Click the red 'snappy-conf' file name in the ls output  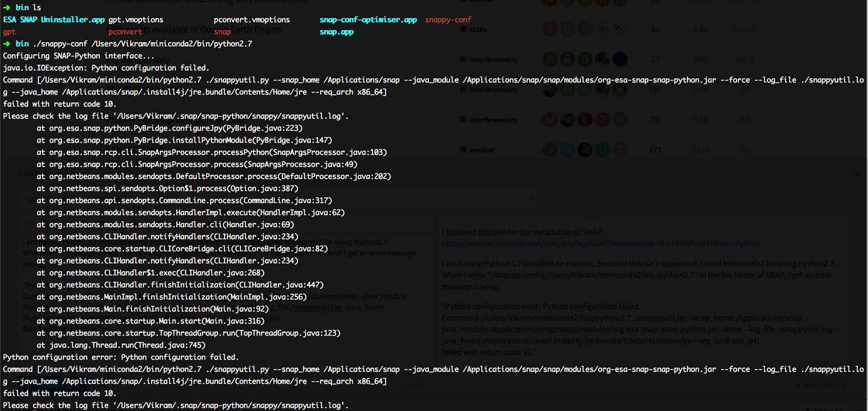448,19
